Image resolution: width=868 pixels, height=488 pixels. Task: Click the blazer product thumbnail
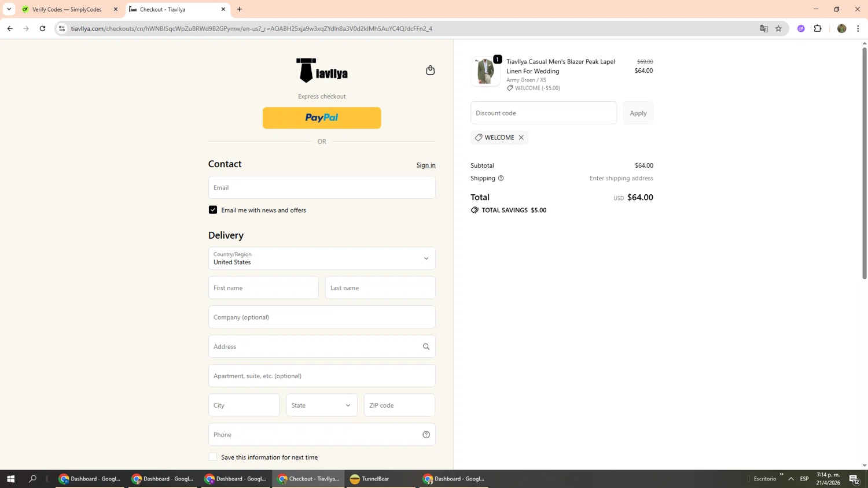coord(486,72)
